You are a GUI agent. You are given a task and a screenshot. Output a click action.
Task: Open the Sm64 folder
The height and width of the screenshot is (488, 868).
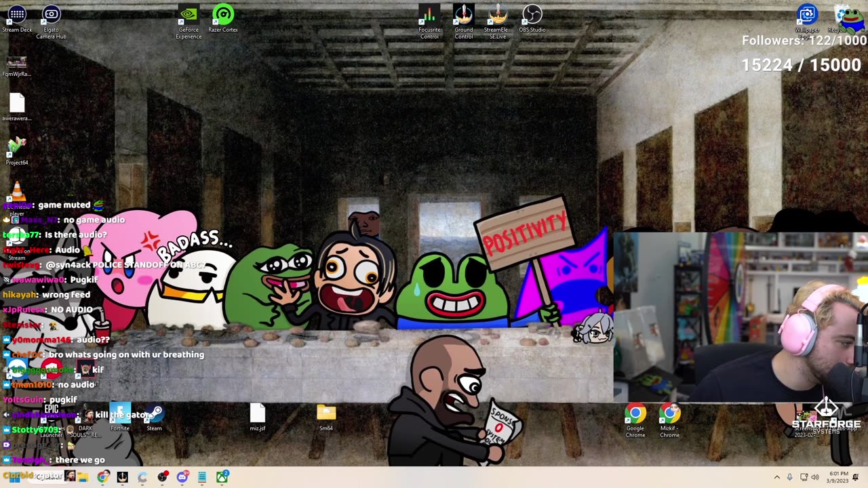[x=326, y=418]
